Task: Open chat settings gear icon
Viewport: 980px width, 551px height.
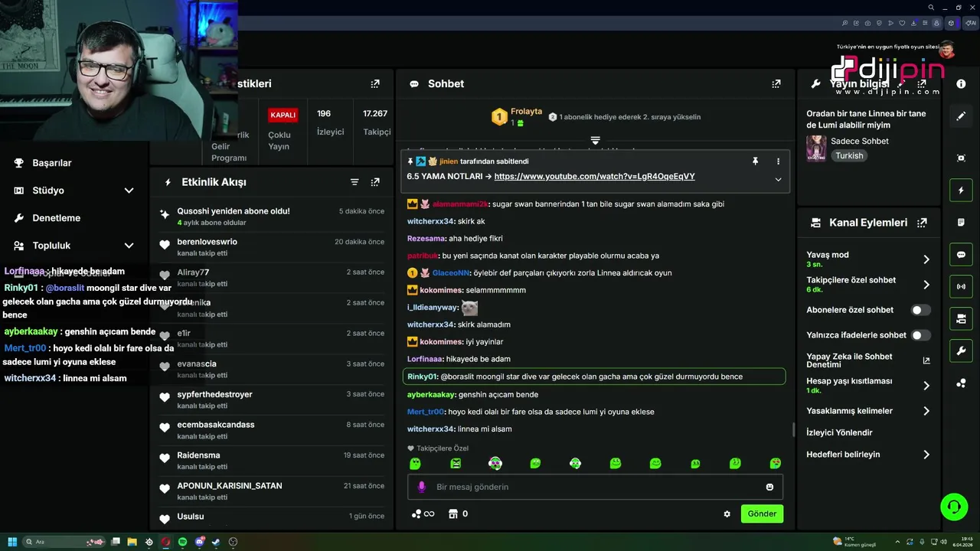Action: tap(727, 514)
